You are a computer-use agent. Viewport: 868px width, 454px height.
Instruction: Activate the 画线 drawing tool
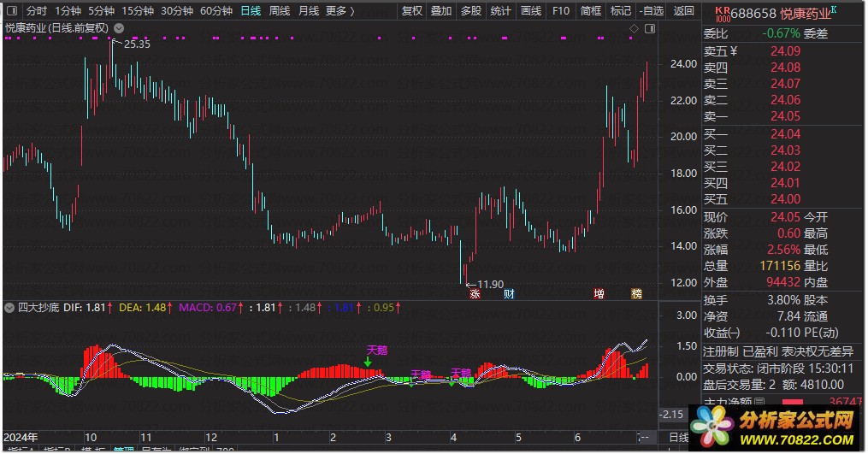click(531, 10)
